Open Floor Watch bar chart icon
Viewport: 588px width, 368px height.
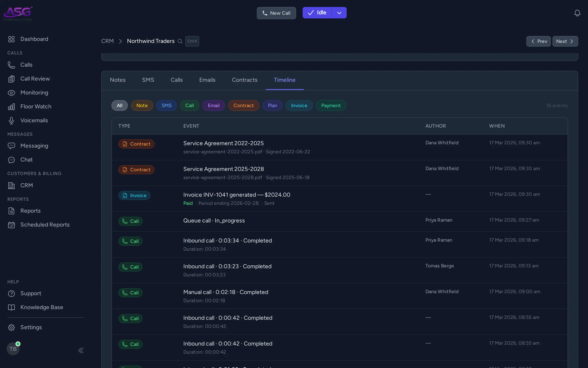point(11,106)
